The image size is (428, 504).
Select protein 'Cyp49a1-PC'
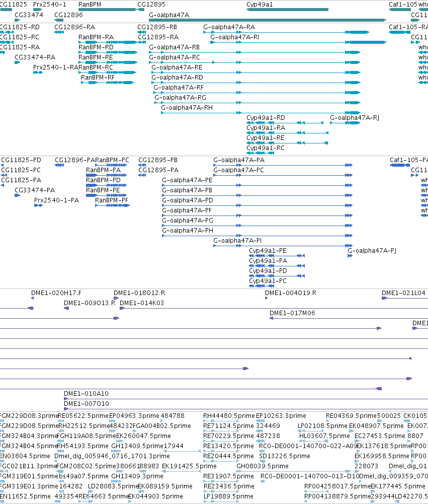(x=268, y=281)
